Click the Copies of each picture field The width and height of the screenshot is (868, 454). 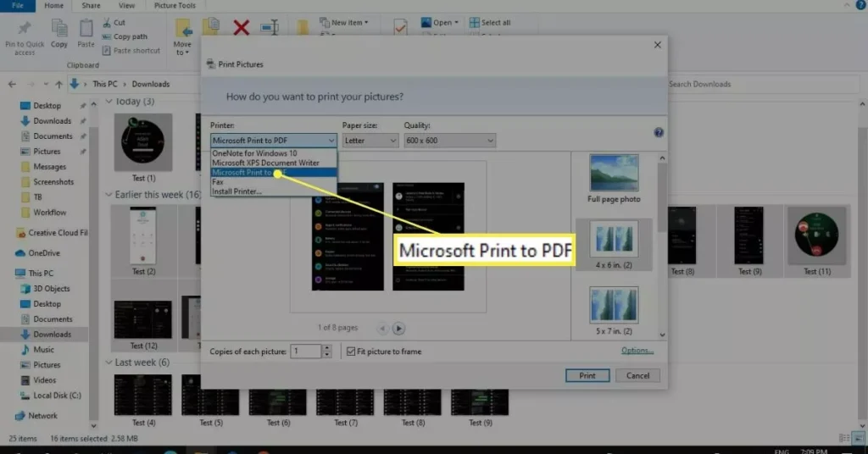305,352
